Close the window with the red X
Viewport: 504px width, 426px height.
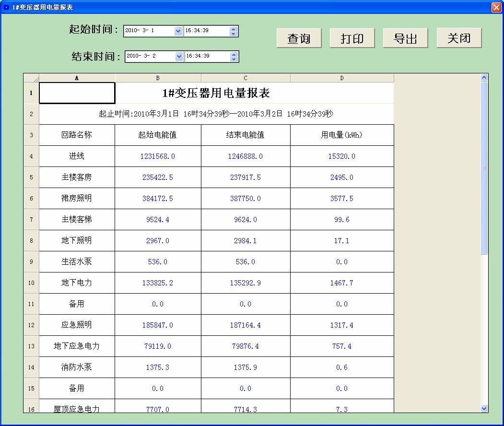tap(496, 7)
